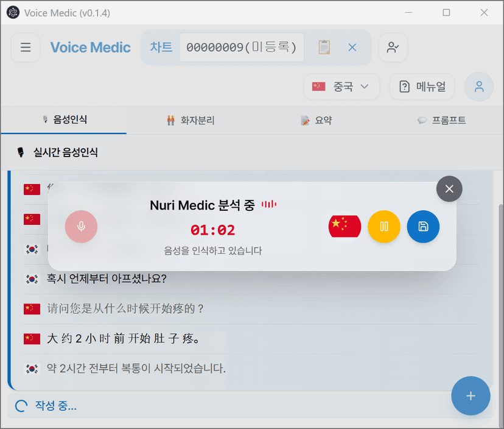Open the 중국 language dropdown
Screen dimensions: 504x429
(x=341, y=87)
